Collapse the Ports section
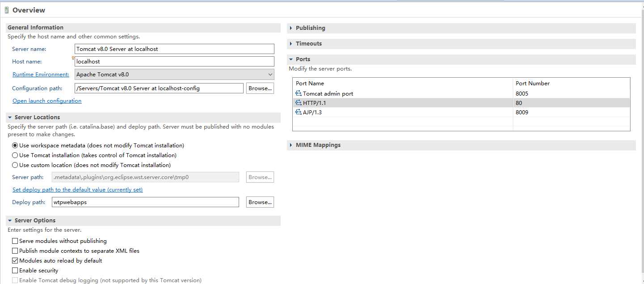Viewport: 644px width, 284px height. 291,59
